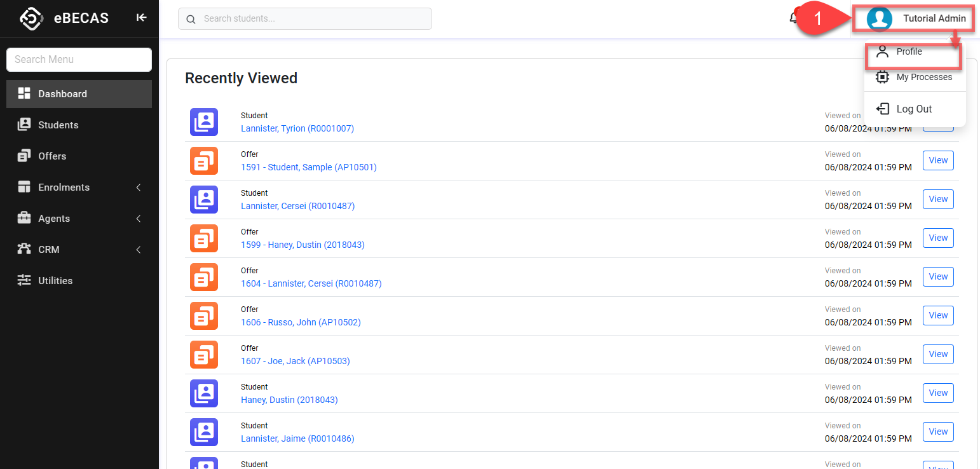Open Profile from the user menu
Viewport: 980px width, 469px height.
pyautogui.click(x=909, y=52)
